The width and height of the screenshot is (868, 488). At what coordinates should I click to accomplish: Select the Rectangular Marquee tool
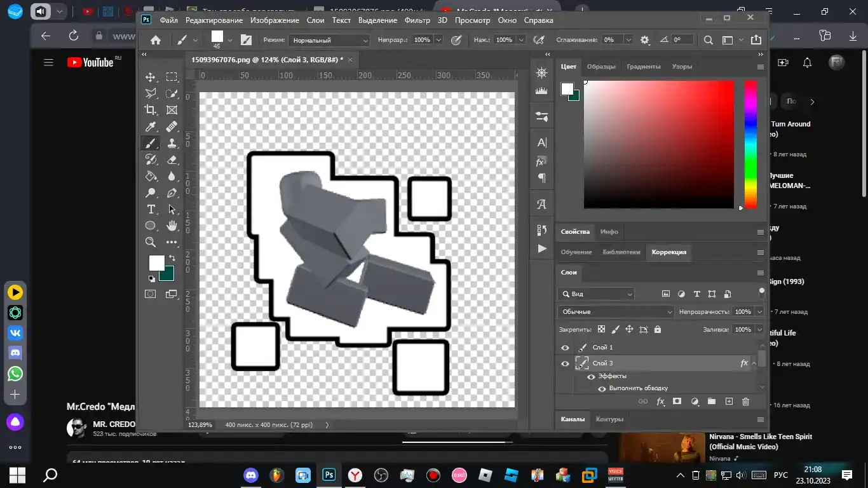(172, 77)
